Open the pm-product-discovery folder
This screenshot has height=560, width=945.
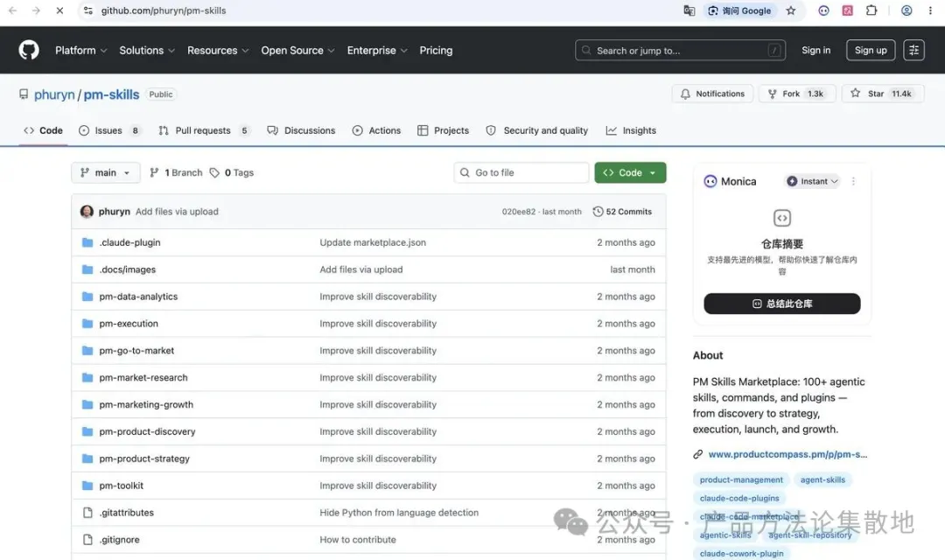(147, 431)
